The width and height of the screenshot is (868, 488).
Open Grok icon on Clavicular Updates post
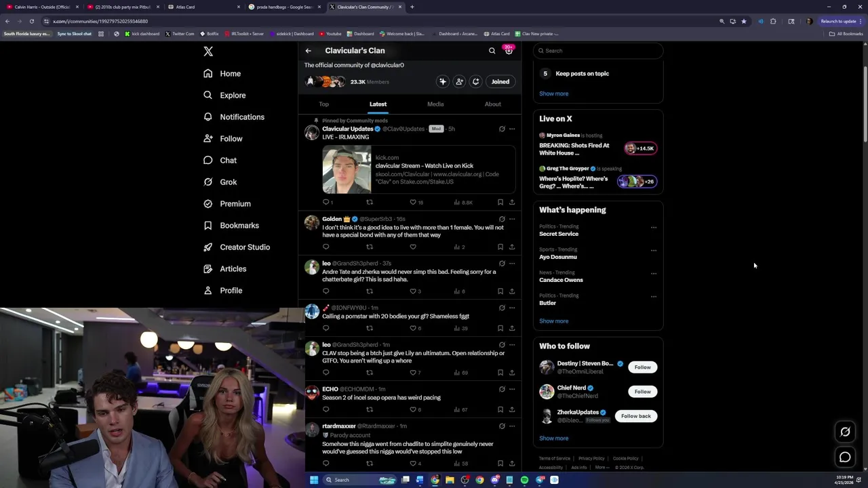tap(502, 129)
